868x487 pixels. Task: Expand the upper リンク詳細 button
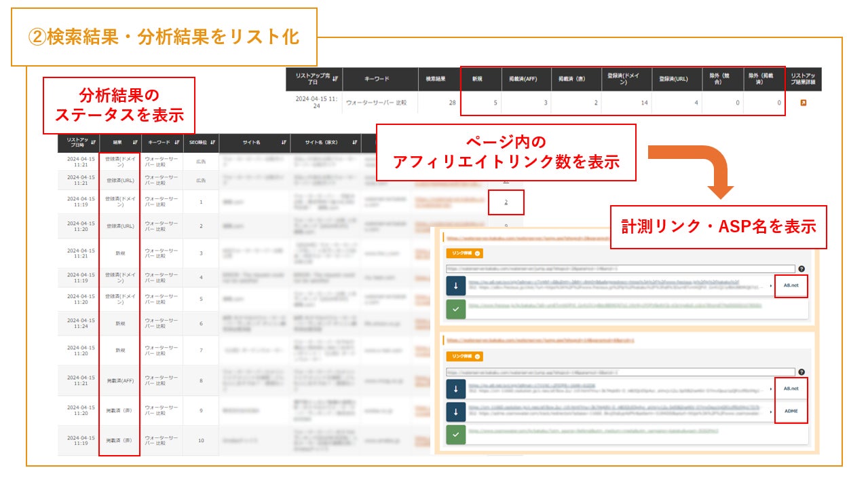point(464,253)
